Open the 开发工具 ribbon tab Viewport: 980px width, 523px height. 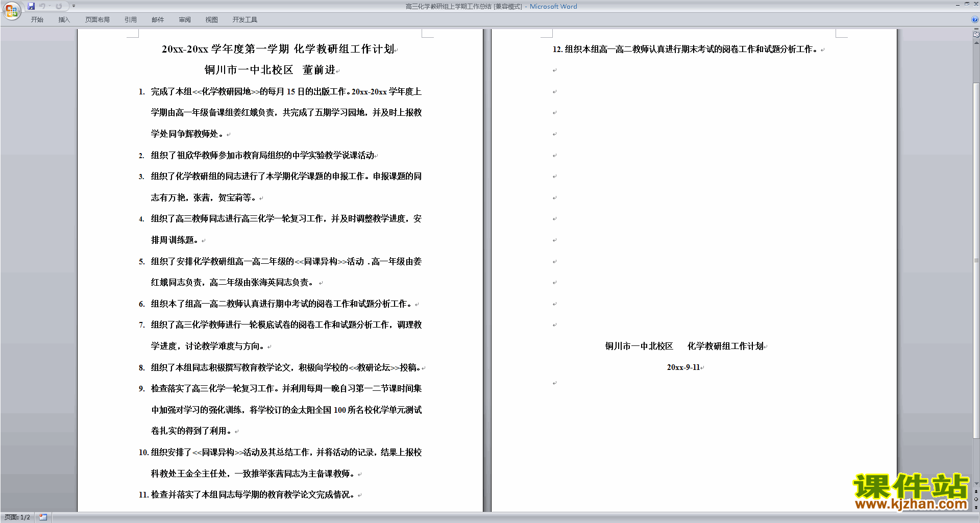pyautogui.click(x=244, y=19)
